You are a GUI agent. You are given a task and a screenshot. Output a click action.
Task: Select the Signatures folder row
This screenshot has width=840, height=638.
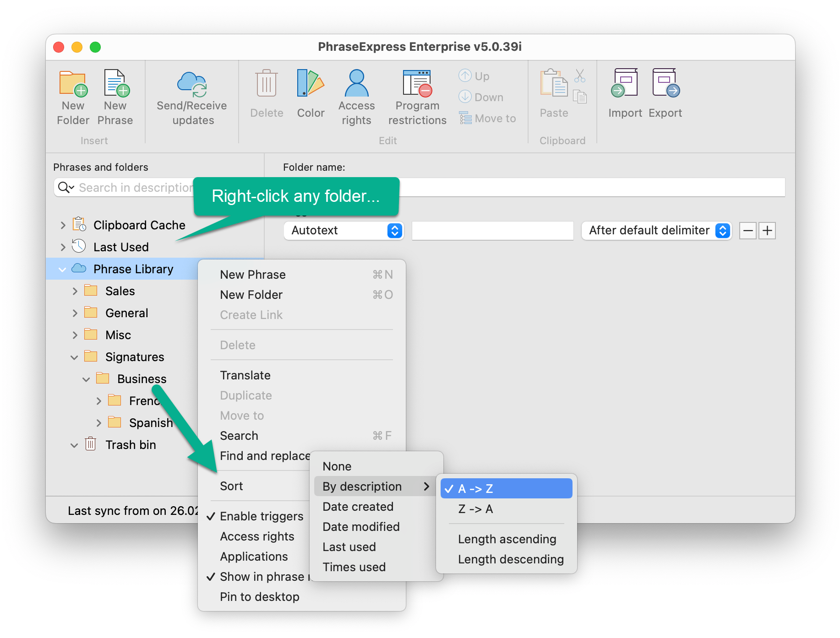[122, 357]
